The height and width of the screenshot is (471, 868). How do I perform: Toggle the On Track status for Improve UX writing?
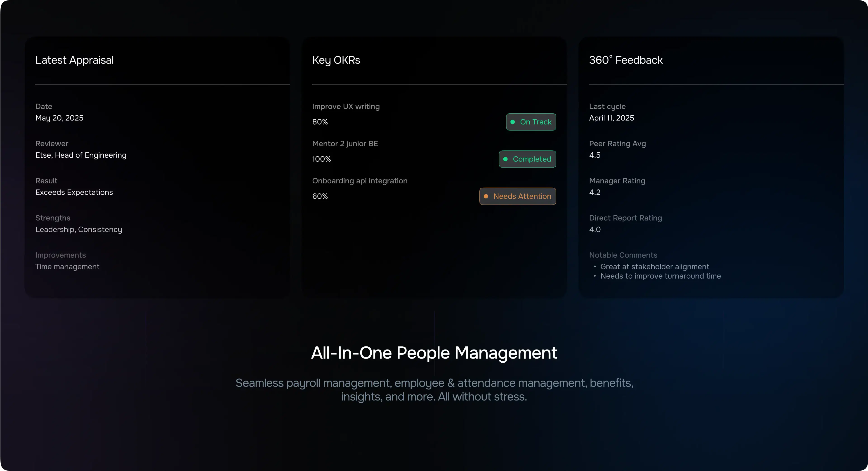[531, 122]
